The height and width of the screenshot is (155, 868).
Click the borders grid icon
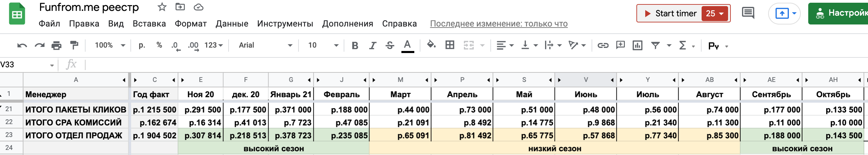coord(450,45)
